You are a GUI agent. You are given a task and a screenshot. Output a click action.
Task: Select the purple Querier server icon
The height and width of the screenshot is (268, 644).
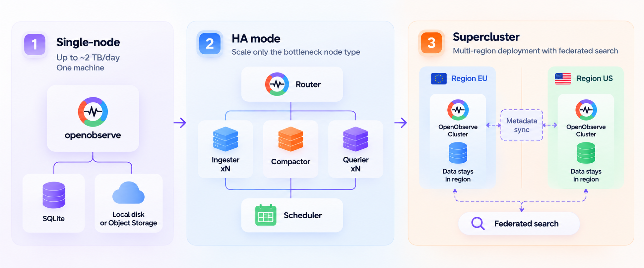355,139
